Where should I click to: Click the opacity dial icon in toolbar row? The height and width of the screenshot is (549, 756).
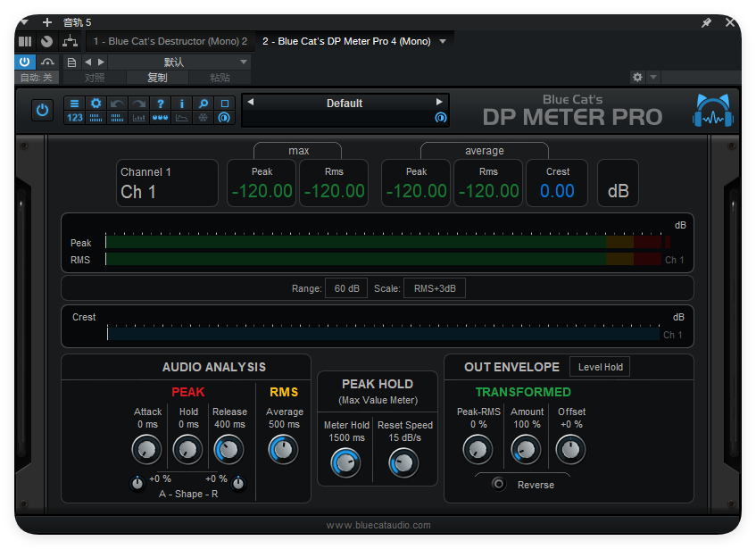coord(225,118)
